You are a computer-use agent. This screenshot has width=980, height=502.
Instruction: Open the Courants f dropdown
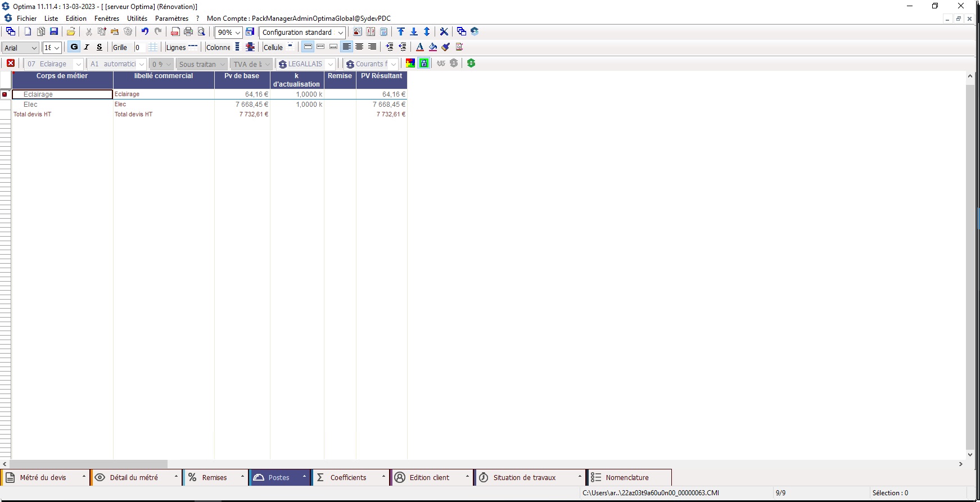click(394, 64)
